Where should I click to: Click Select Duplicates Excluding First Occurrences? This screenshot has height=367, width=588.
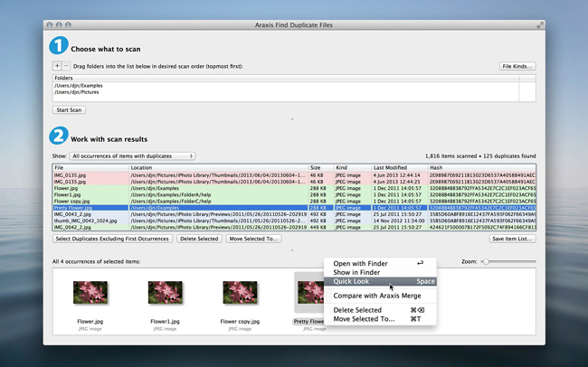(112, 239)
